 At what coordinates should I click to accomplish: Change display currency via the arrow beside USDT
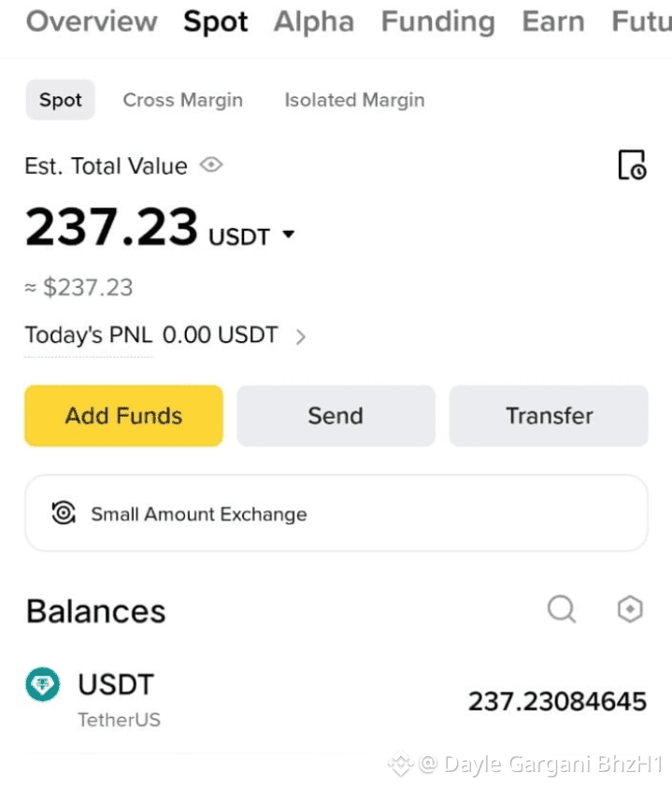(288, 236)
